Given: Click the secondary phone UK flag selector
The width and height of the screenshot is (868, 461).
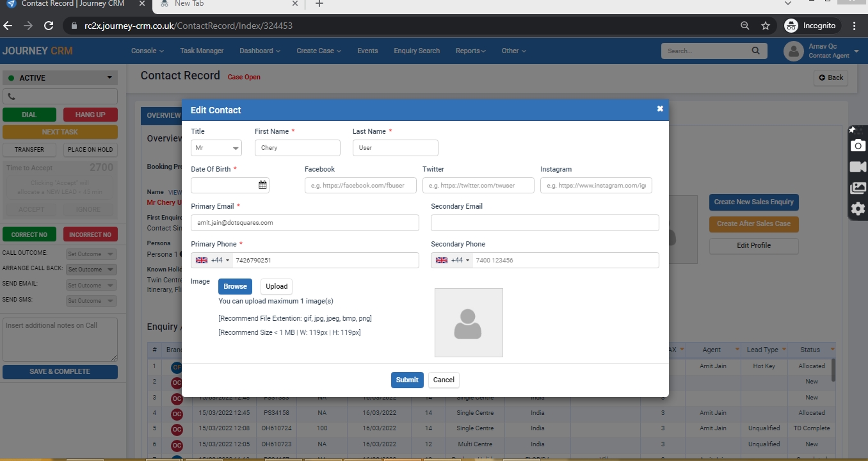Looking at the screenshot, I should 453,260.
